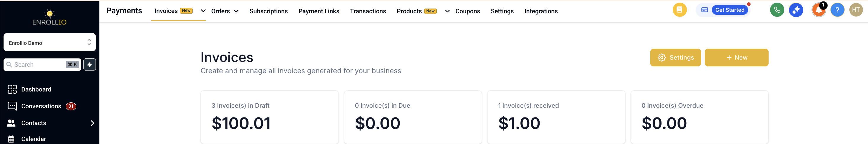Viewport: 868px width, 144px height.
Task: Click the green phone dialer icon
Action: (777, 10)
